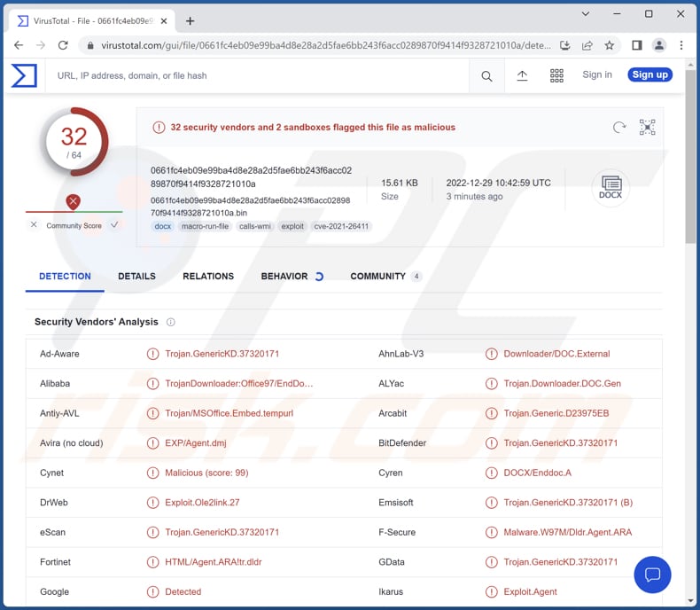Viewport: 700px width, 610px height.
Task: Open the Chrome three-dot menu
Action: tap(681, 45)
